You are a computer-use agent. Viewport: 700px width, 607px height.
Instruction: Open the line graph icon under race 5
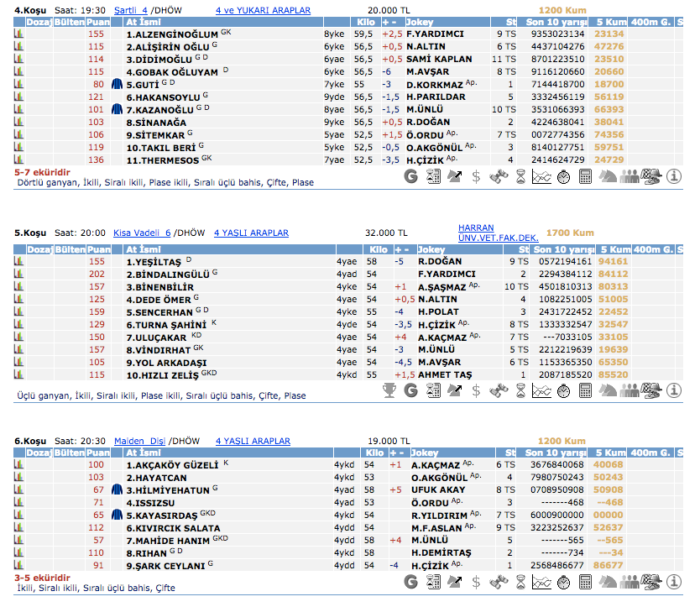click(542, 390)
